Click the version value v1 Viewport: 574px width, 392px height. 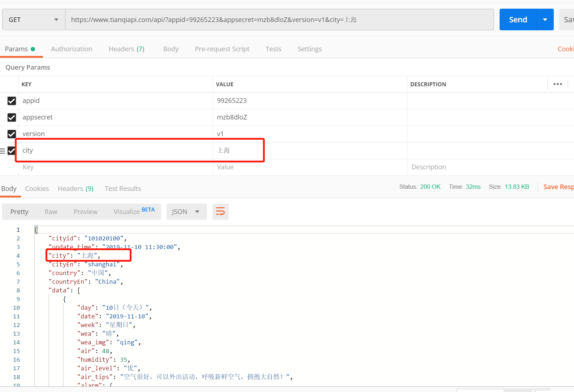(310, 134)
